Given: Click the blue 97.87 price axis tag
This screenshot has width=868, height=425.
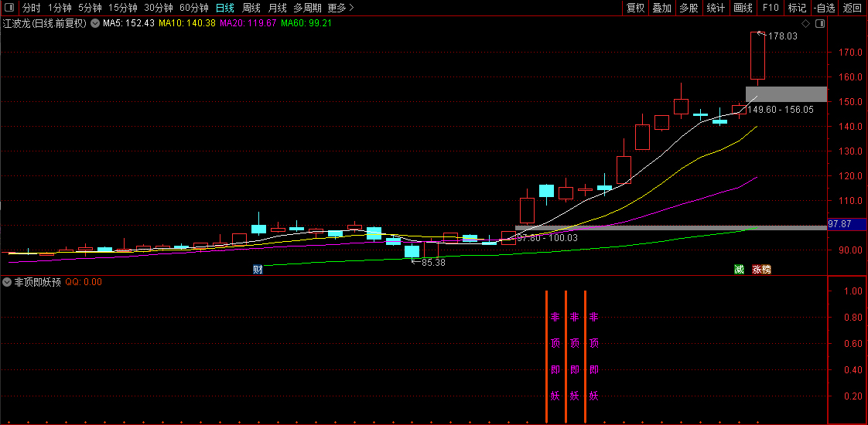Looking at the screenshot, I should coord(847,224).
